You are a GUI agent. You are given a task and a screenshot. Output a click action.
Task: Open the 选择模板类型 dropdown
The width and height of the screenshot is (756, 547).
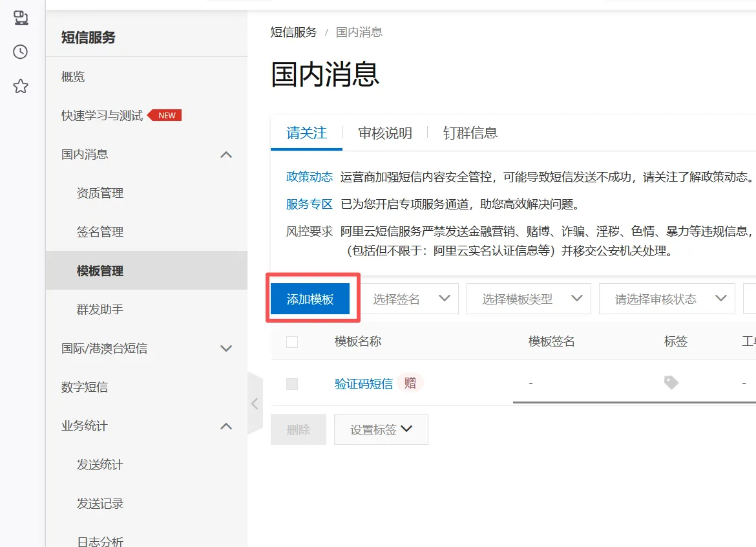coord(529,299)
